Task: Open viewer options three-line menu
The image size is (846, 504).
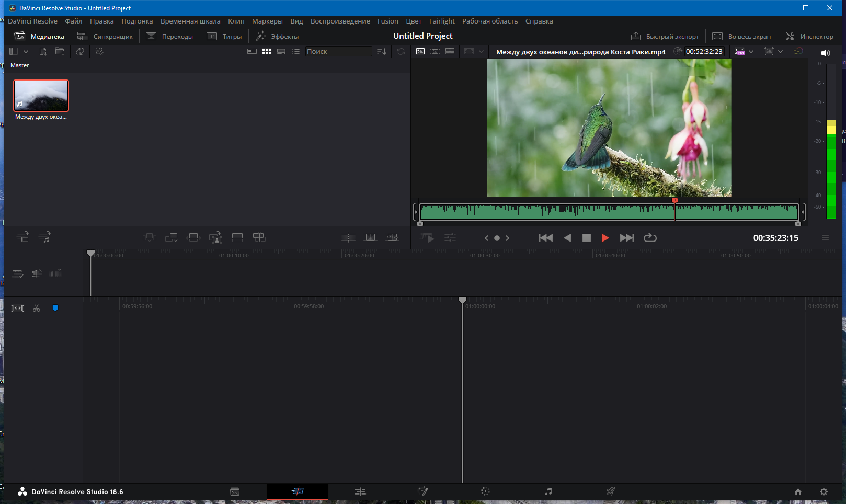Action: 825,237
